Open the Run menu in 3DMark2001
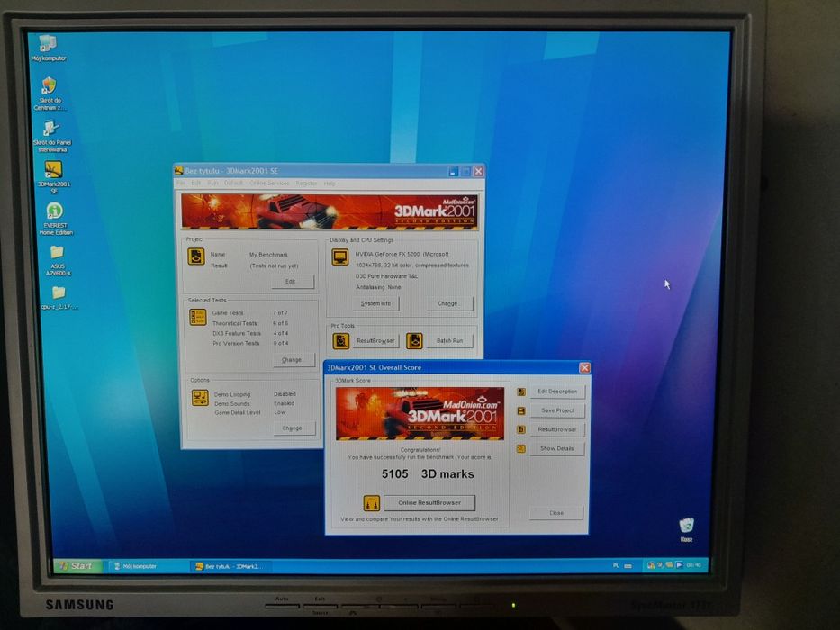The height and width of the screenshot is (630, 840). (x=212, y=184)
